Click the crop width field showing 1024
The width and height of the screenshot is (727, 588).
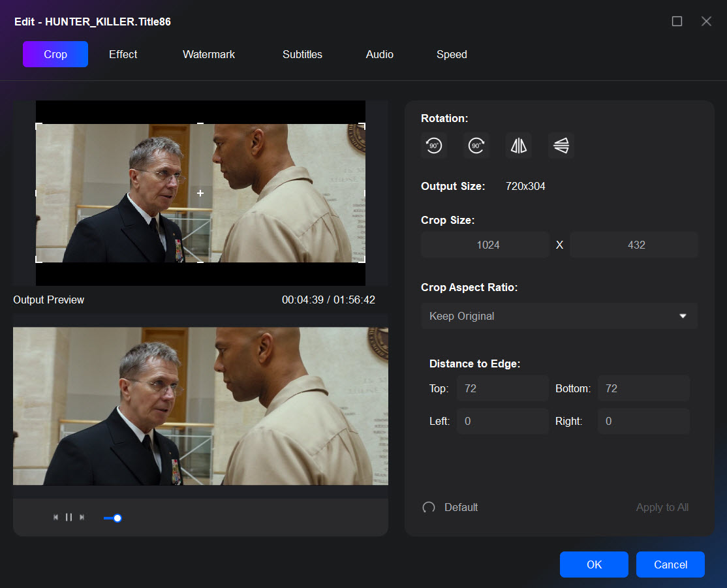487,245
